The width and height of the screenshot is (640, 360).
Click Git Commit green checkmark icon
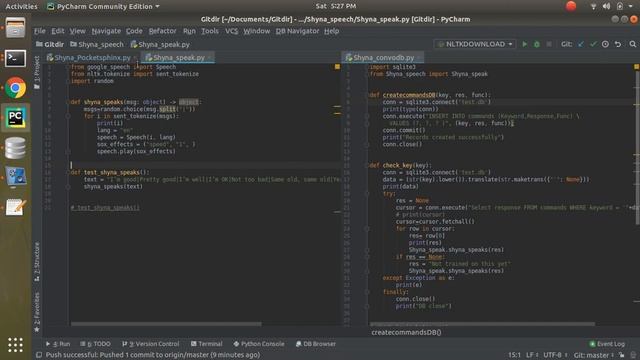593,44
